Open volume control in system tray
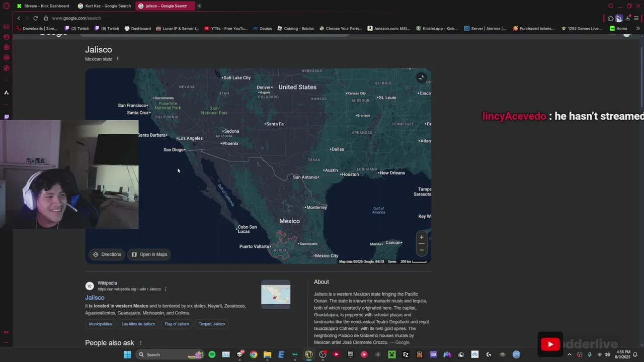Screen dimensions: 644x362 tap(607, 354)
